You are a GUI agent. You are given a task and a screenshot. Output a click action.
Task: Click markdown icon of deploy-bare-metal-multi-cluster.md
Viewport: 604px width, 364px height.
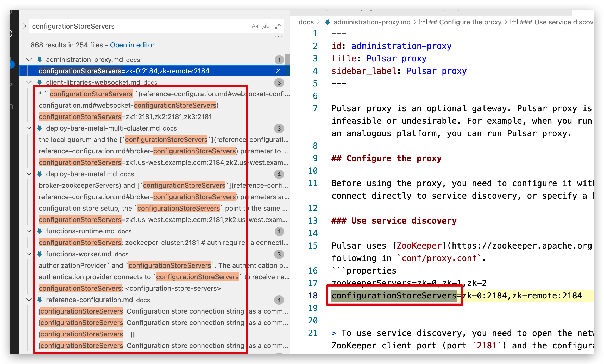(x=40, y=128)
